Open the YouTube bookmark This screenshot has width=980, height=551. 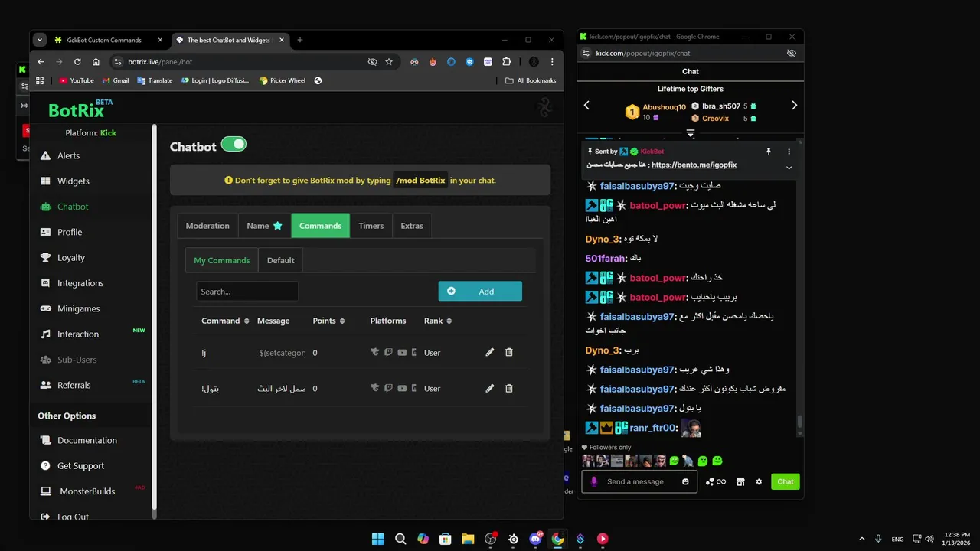(77, 80)
